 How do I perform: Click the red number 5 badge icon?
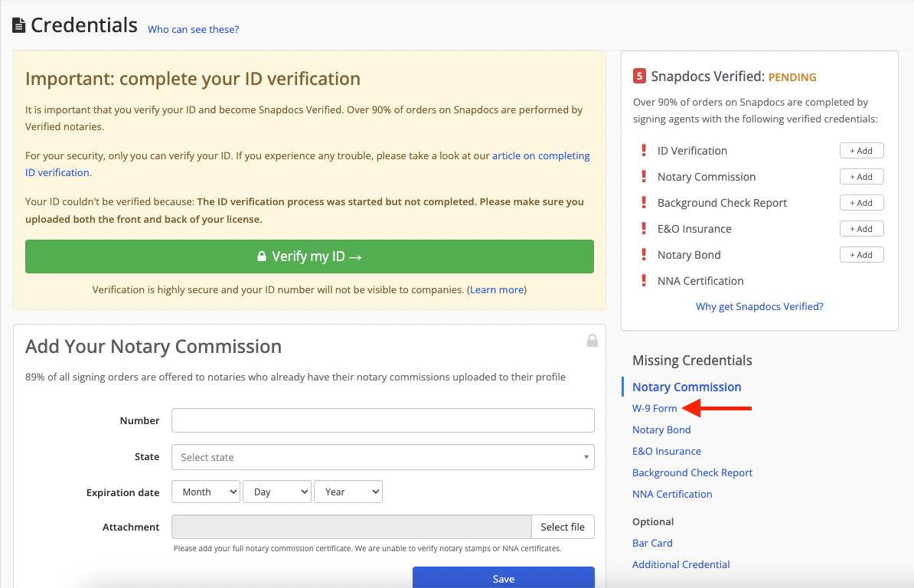639,77
